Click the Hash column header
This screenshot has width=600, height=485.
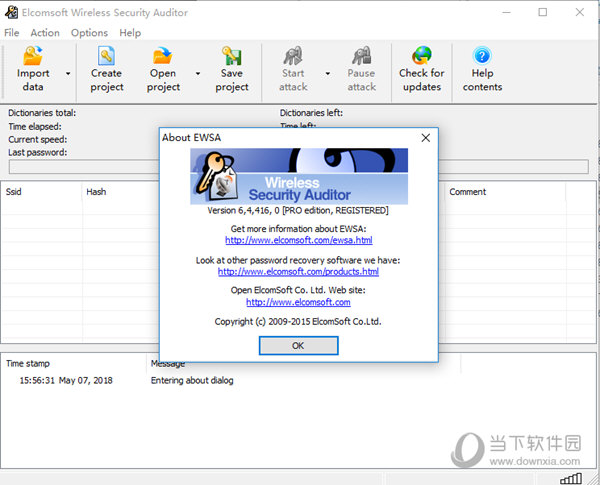[96, 192]
